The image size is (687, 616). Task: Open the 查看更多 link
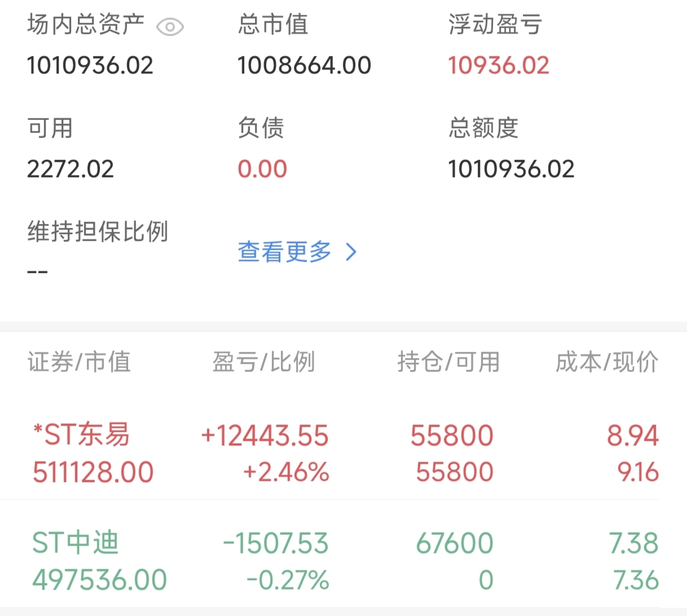[285, 251]
